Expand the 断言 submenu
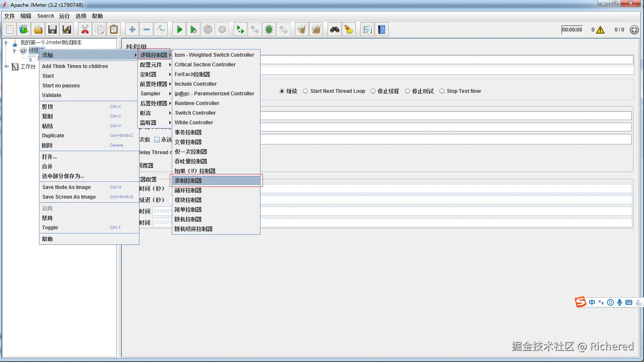Screen dimensions: 644x362 (155, 113)
